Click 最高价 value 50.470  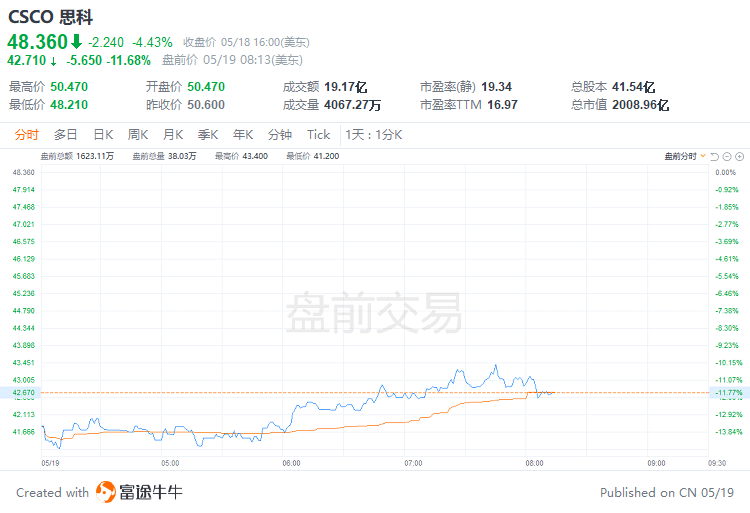tap(69, 87)
